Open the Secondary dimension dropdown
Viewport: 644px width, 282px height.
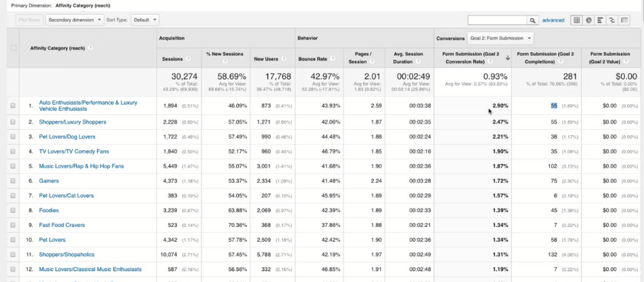point(75,20)
